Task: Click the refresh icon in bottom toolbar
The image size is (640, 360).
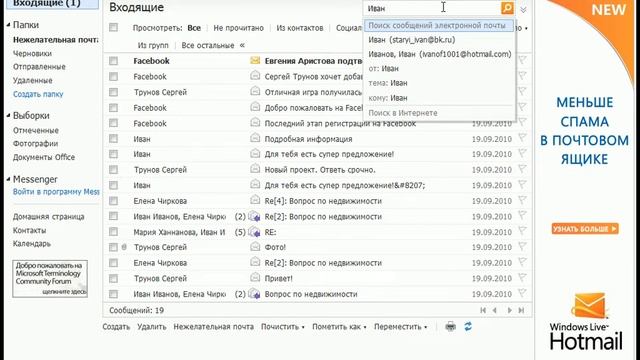Action: [x=468, y=326]
